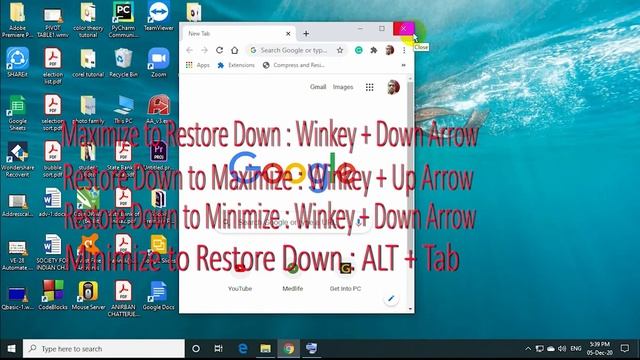Open the PIVOT TABLE1.wmv video file
The image size is (640, 360).
coord(53,22)
